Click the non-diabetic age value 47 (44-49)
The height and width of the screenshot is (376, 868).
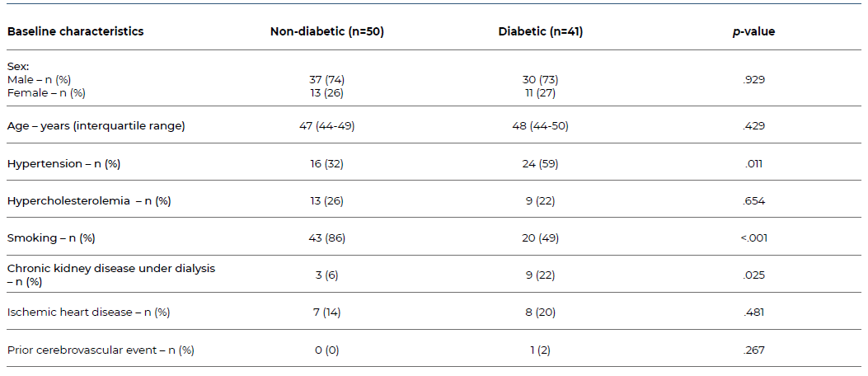(x=327, y=126)
